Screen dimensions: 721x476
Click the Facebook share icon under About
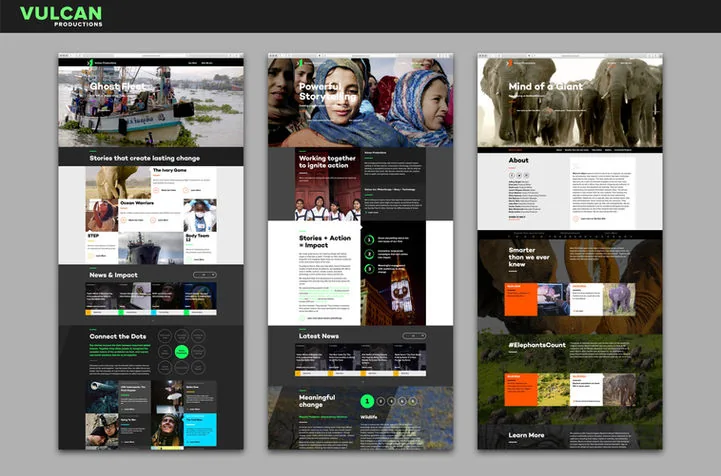click(512, 175)
